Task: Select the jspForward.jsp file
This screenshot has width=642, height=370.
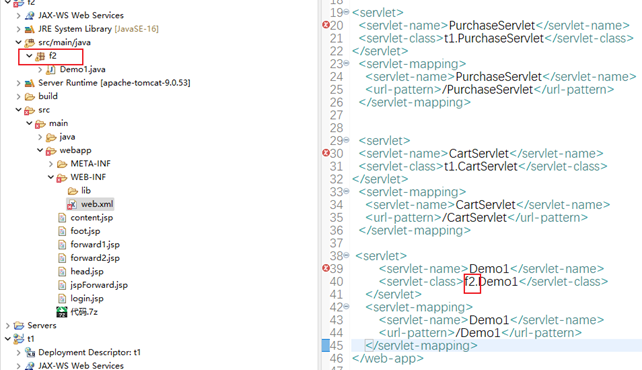Action: pyautogui.click(x=99, y=285)
